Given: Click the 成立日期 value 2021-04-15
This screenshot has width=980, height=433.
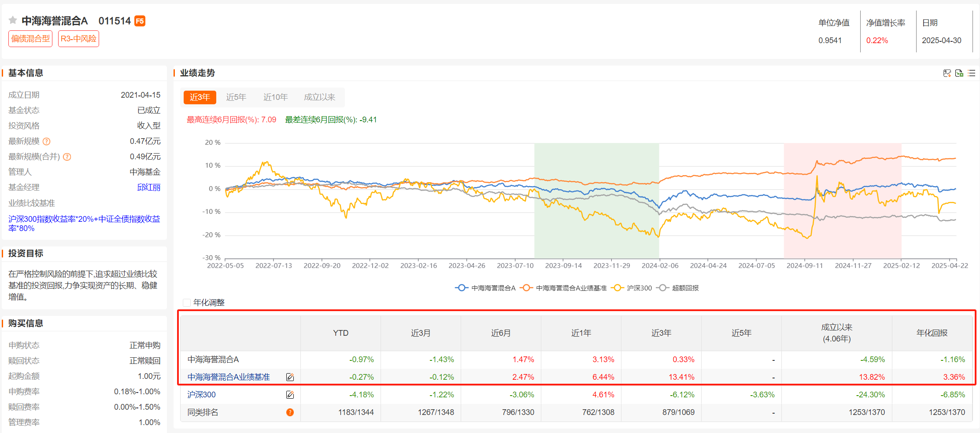Looking at the screenshot, I should click(x=141, y=95).
